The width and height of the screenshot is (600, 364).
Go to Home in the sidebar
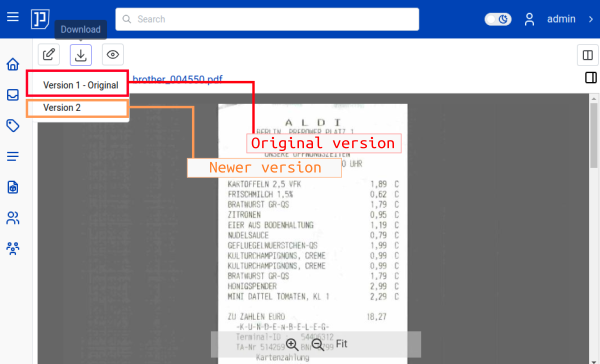tap(13, 64)
